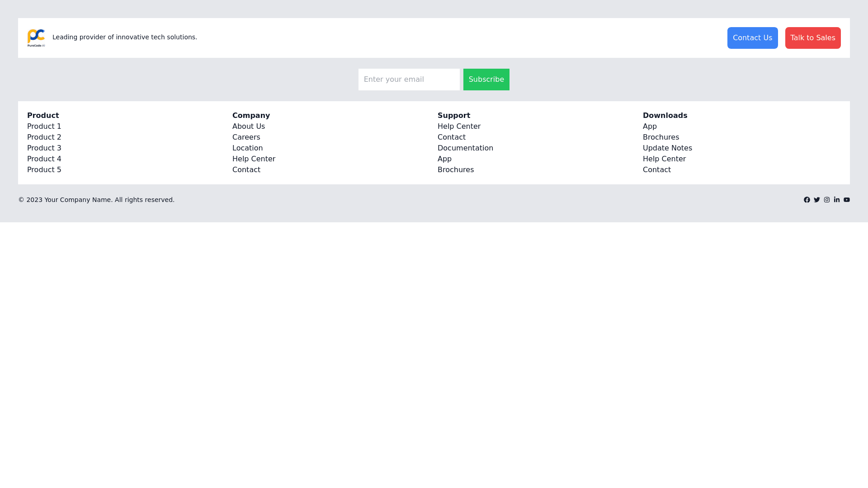Screen dimensions: 868x488
Task: Open the About Us link
Action: [249, 127]
